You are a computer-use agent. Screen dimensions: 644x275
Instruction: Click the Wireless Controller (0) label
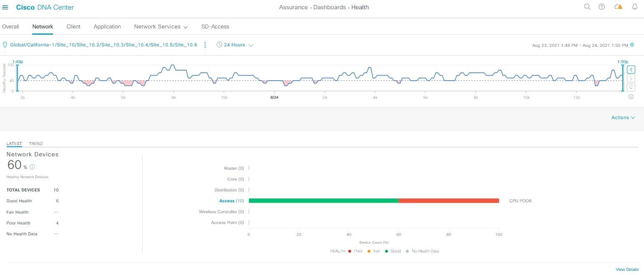[221, 211]
